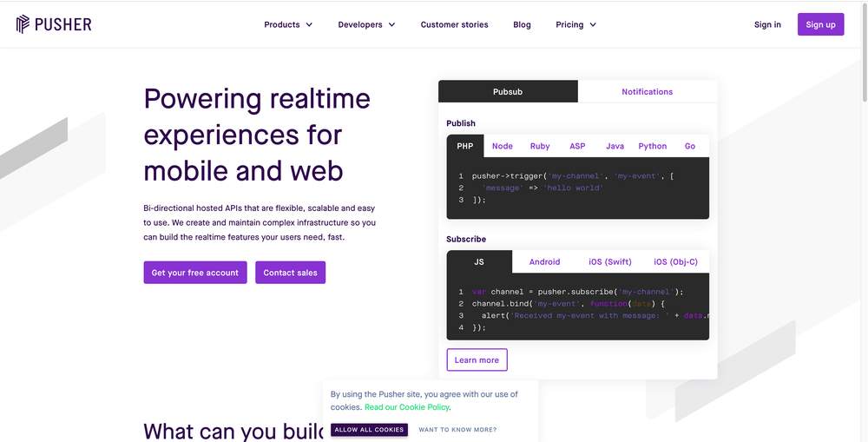Select the Android subscribe tab
The height and width of the screenshot is (442, 868).
[545, 261]
